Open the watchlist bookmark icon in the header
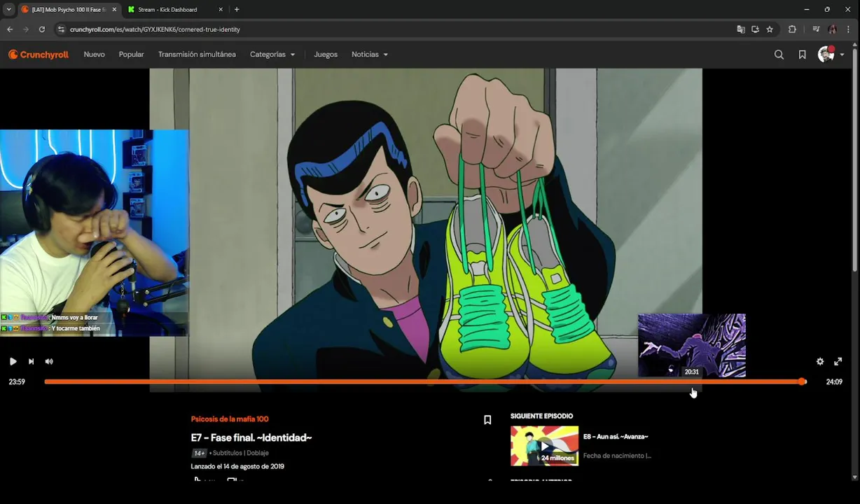The width and height of the screenshot is (860, 504). (x=803, y=55)
